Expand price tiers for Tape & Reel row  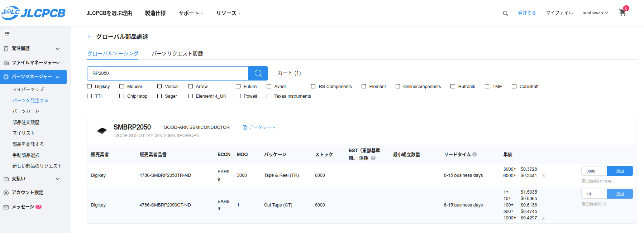pyautogui.click(x=544, y=176)
